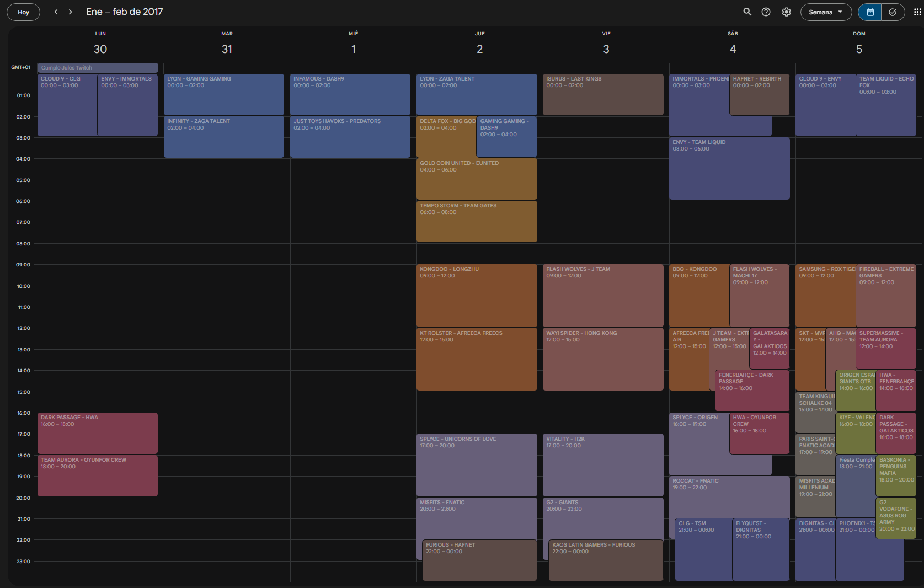Switch to tasks view toggle

pyautogui.click(x=893, y=12)
